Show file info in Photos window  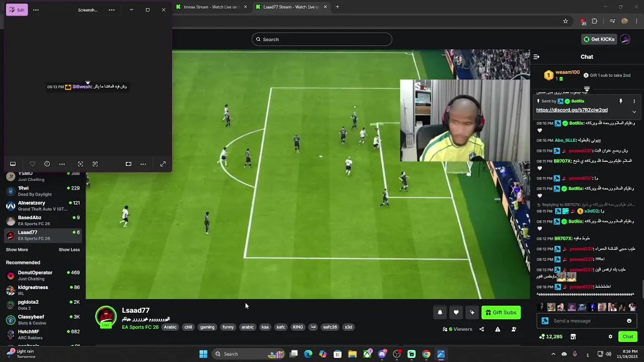47,164
